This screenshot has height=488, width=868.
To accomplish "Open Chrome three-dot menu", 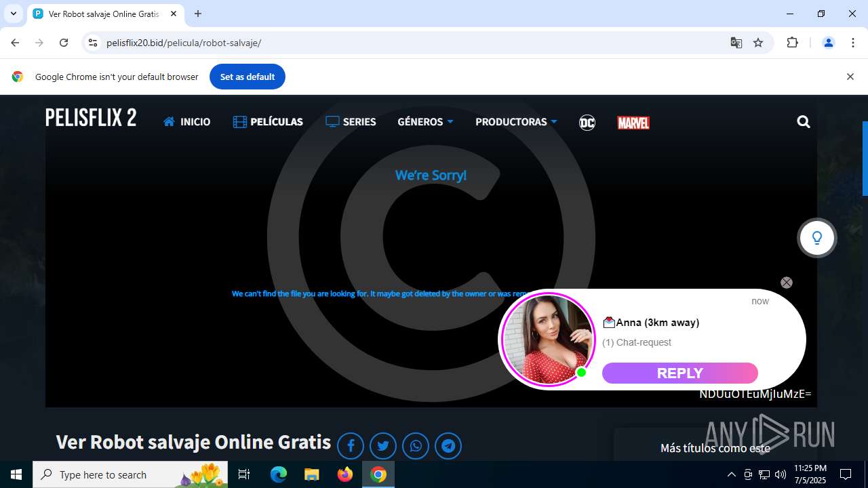I will coord(852,43).
